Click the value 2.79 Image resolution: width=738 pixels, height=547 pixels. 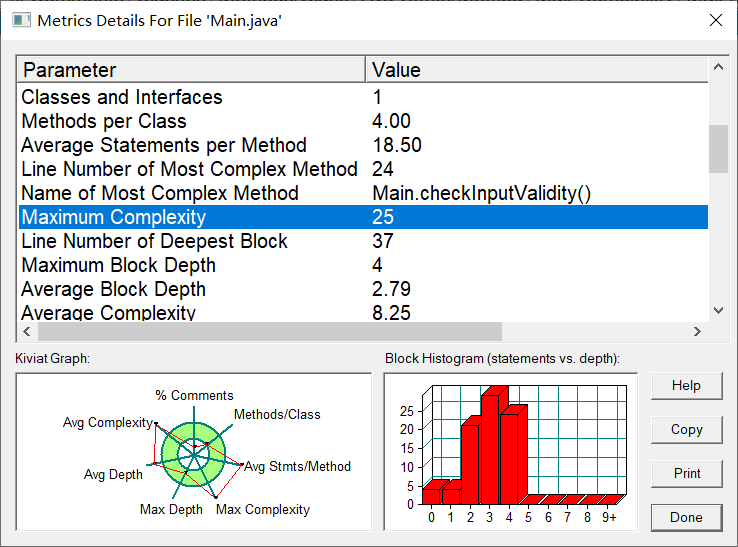pos(391,289)
